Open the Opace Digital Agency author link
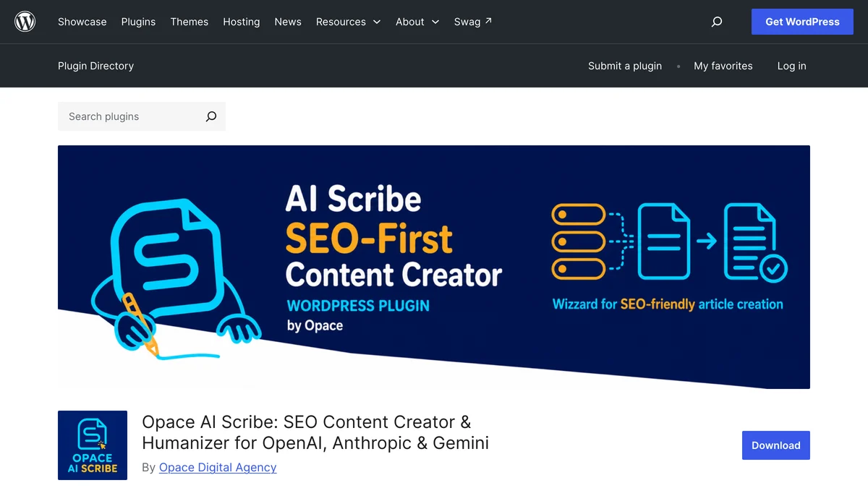This screenshot has width=868, height=488. [x=218, y=467]
